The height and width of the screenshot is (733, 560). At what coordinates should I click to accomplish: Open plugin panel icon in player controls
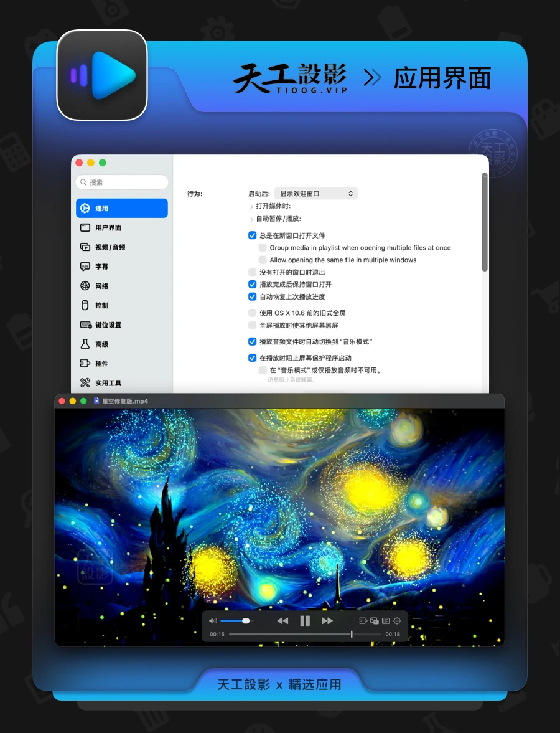coord(363,621)
